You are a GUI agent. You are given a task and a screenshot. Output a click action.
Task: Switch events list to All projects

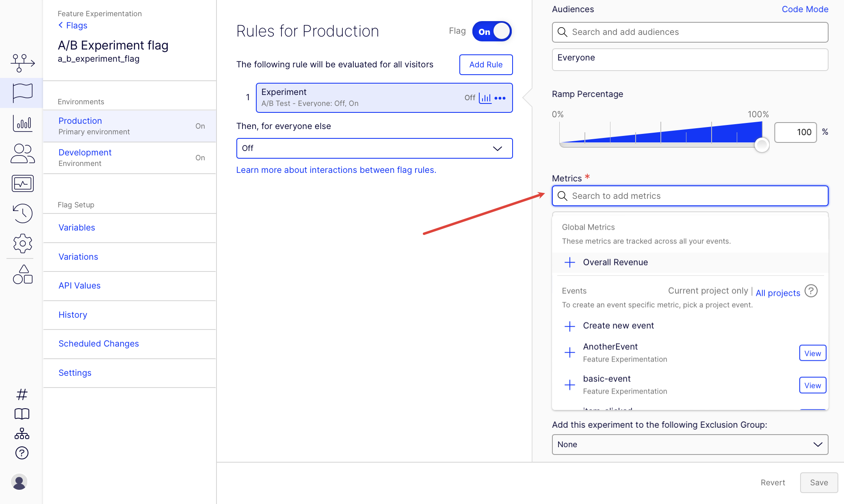pyautogui.click(x=777, y=293)
